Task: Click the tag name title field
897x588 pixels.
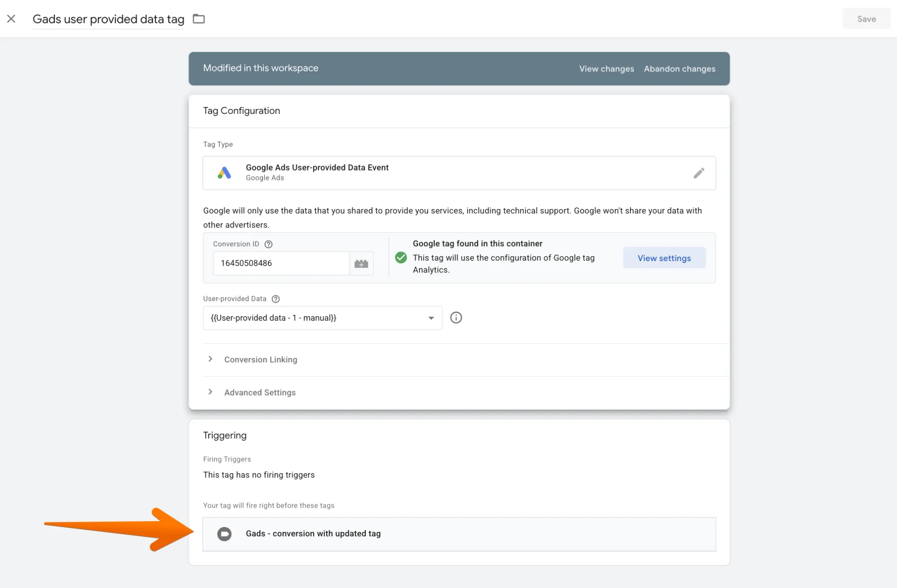Action: tap(109, 19)
